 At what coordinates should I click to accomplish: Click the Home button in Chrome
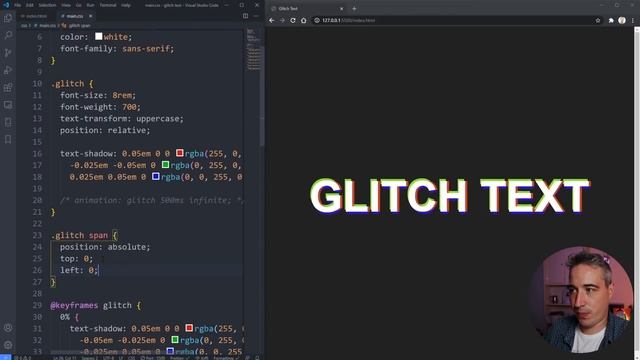tap(304, 20)
